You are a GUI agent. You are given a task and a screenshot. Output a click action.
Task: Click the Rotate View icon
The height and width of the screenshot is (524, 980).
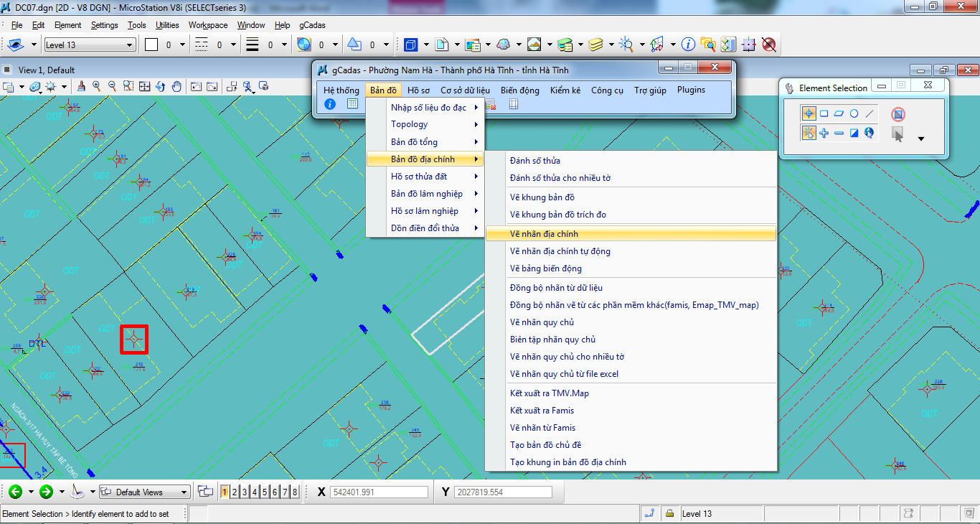(161, 86)
